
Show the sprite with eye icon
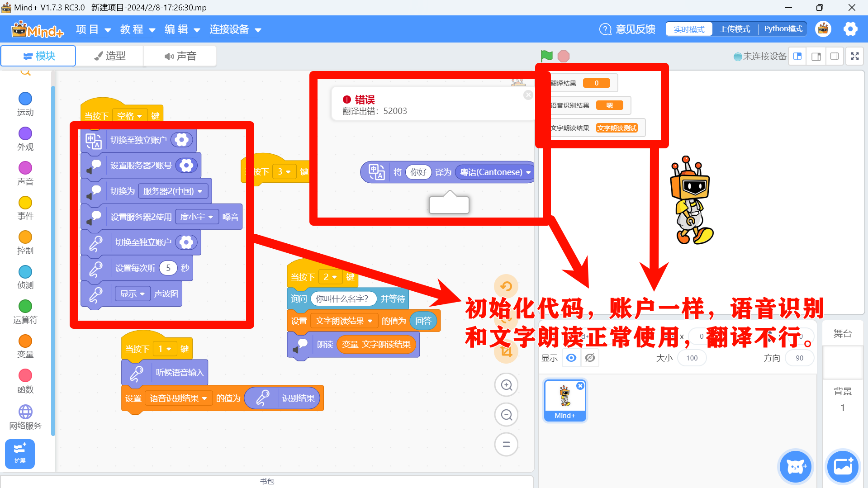point(571,358)
